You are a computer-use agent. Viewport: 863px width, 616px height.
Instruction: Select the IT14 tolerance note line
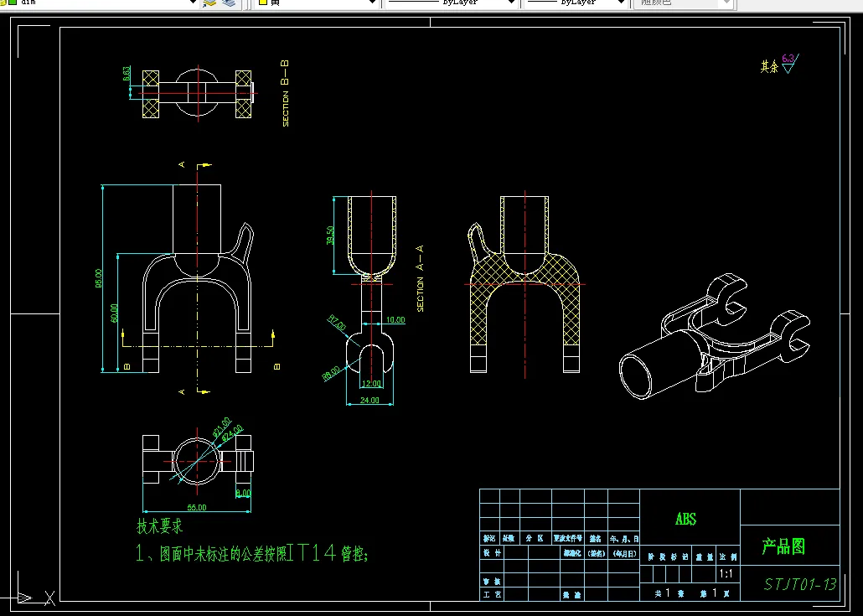point(251,552)
